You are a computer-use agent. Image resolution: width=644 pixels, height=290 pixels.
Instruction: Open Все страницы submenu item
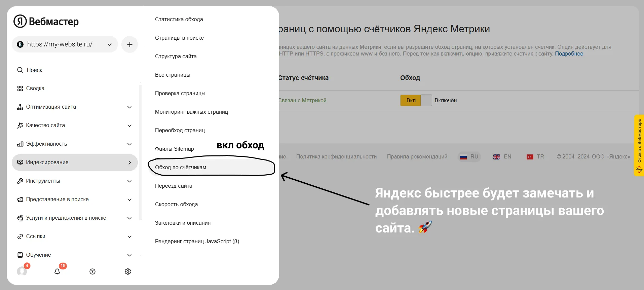pyautogui.click(x=173, y=75)
